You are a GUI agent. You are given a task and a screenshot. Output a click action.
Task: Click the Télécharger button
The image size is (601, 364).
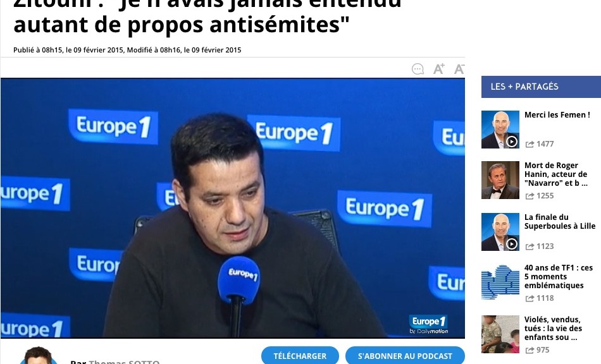click(x=300, y=356)
